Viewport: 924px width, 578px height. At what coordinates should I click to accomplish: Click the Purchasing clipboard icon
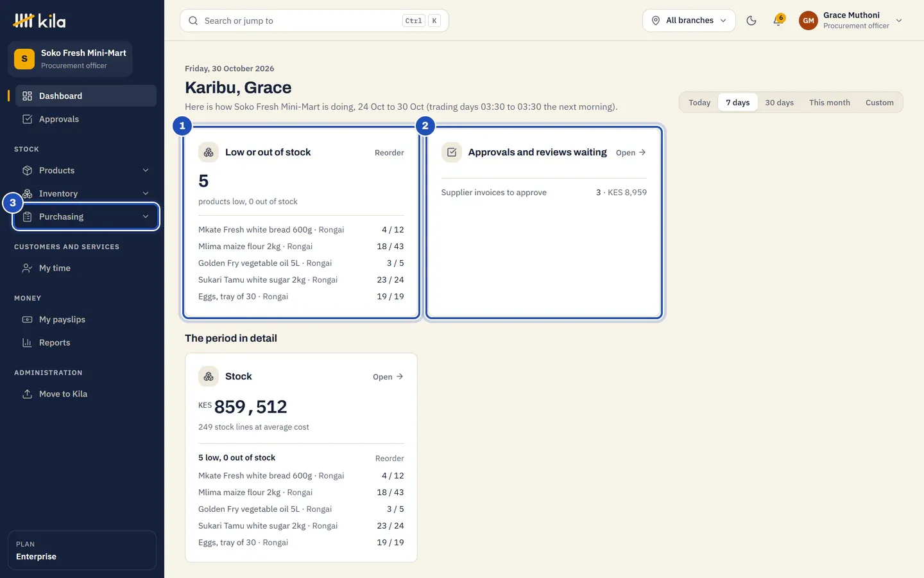27,216
